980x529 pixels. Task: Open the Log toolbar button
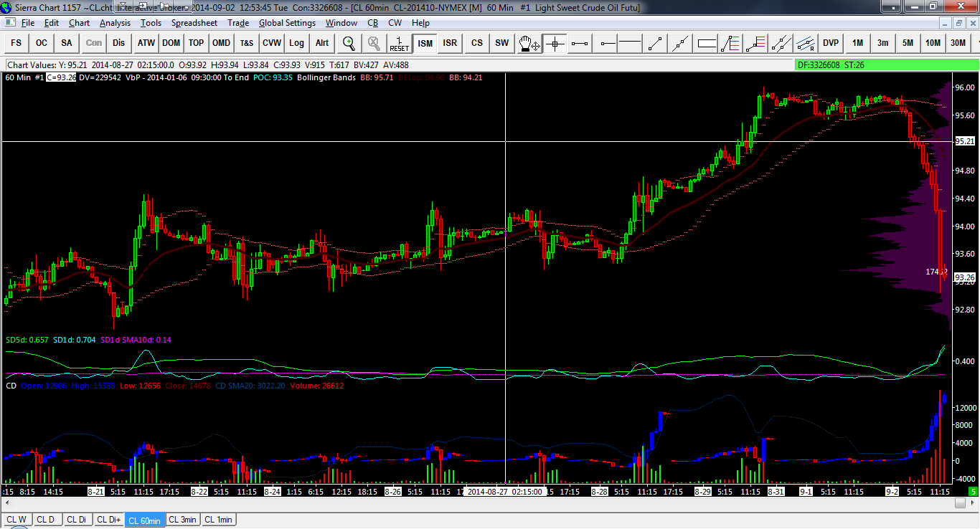[296, 43]
